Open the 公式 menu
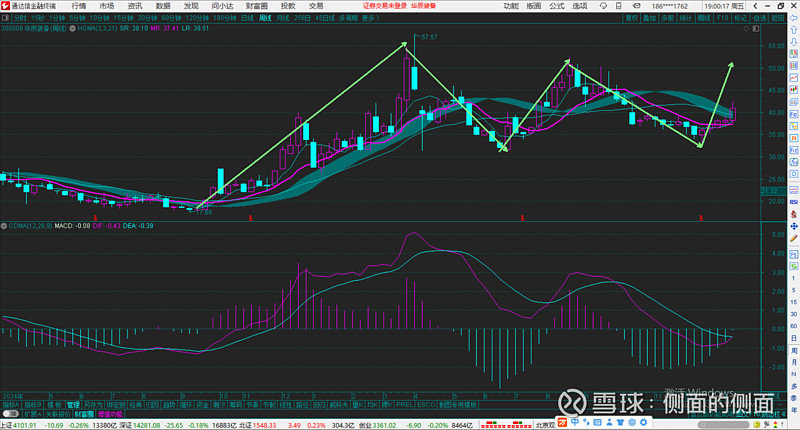 (x=557, y=6)
